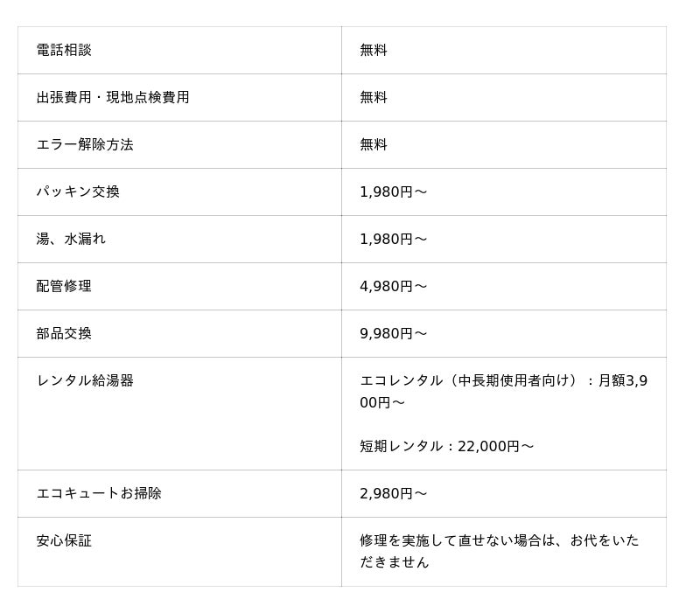Click the 部品交換 label
Screen dimensions: 700x613
pyautogui.click(x=64, y=333)
